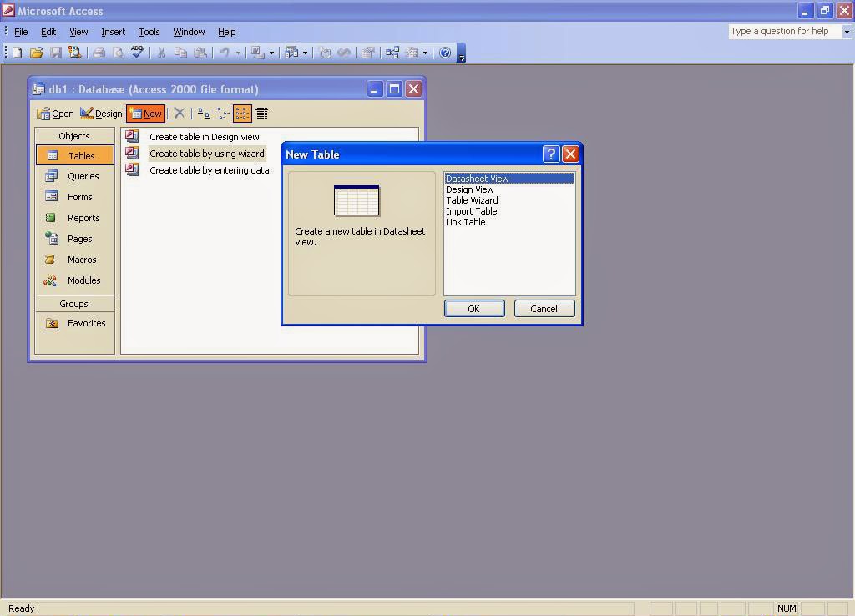Click the Cut (scissors) toolbar icon
855x616 pixels.
pyautogui.click(x=160, y=53)
